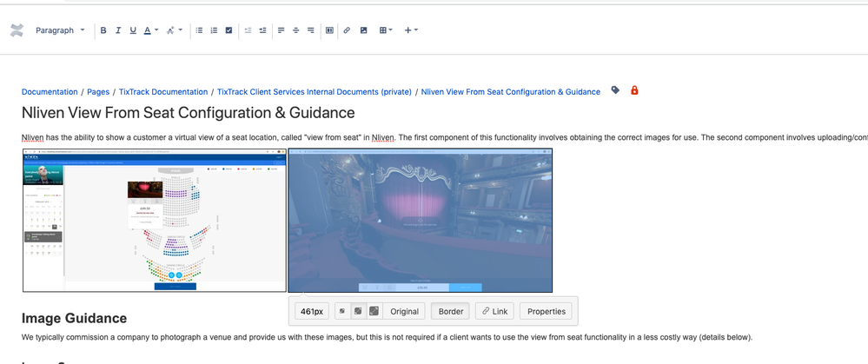The image size is (868, 364).
Task: Click the intro paragraph starting 'Nliven has the ability'
Action: 445,138
